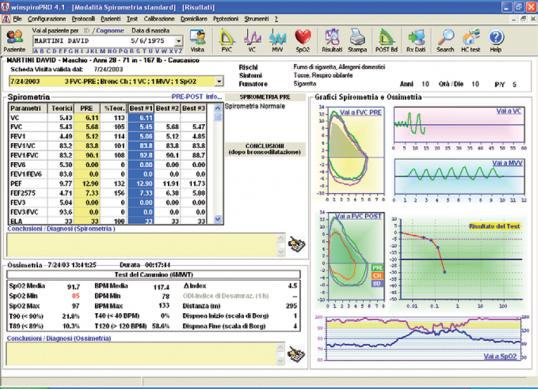The width and height of the screenshot is (538, 389).
Task: Click the PRE-POST Info link
Action: pyautogui.click(x=197, y=97)
